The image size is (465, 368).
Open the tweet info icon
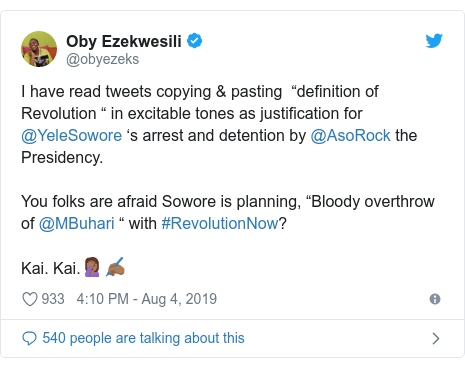(435, 299)
